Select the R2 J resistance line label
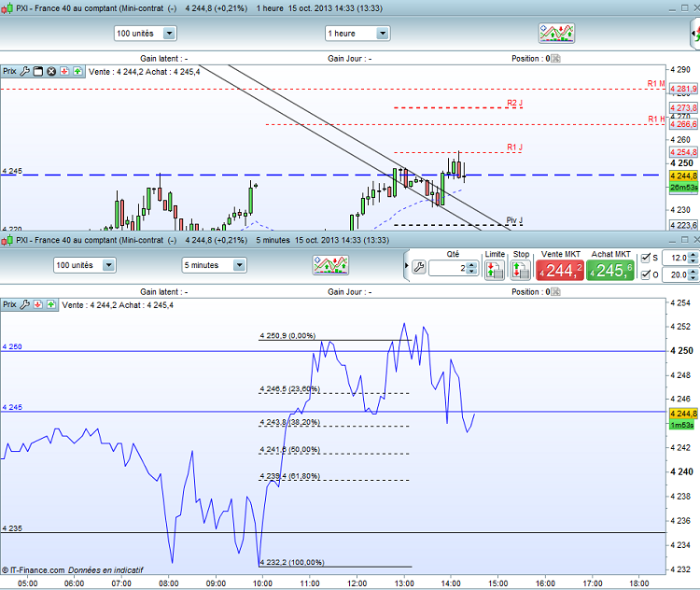The width and height of the screenshot is (700, 590). click(514, 103)
